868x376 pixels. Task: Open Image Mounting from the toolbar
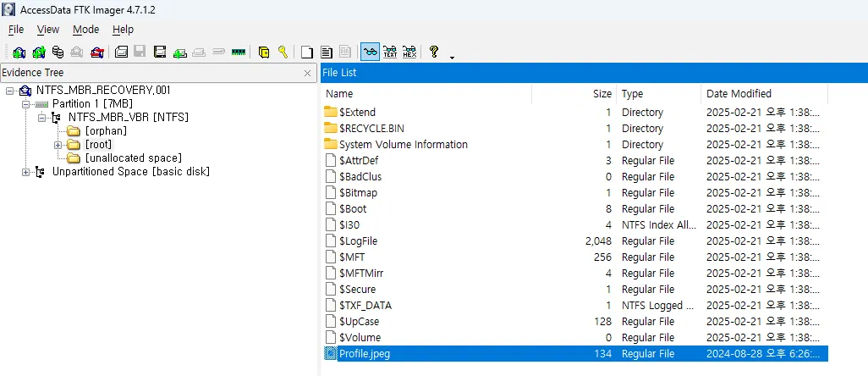point(58,52)
